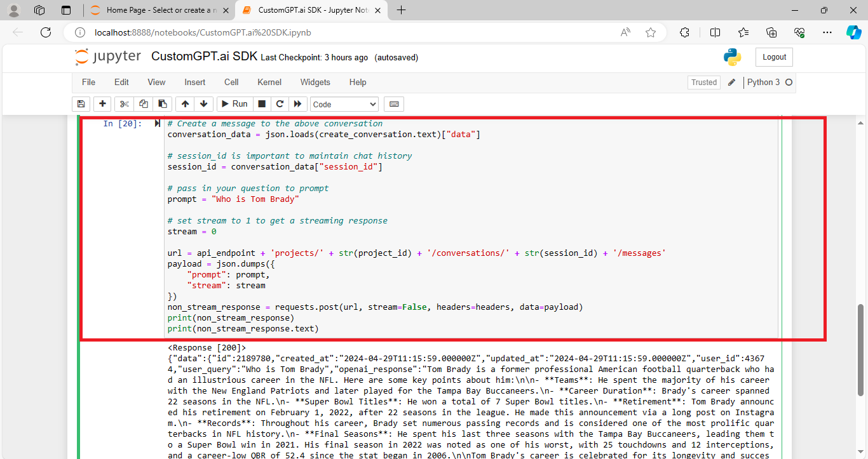Image resolution: width=868 pixels, height=459 pixels.
Task: Edit notebook metadata with pencil icon
Action: click(x=731, y=82)
